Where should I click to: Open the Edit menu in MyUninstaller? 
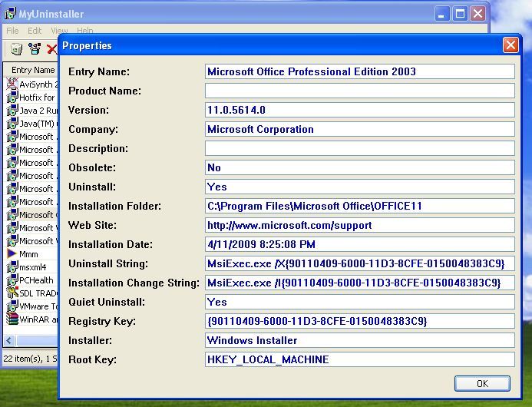coord(35,31)
